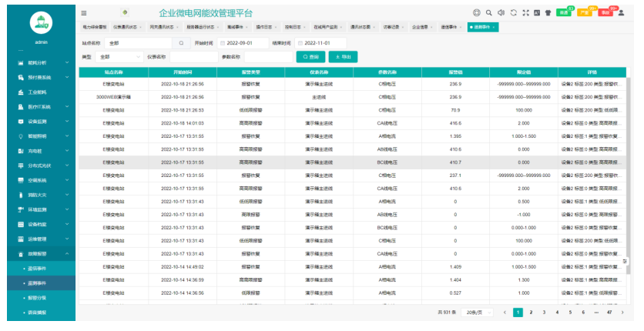This screenshot has height=331, width=644.
Task: Close the active 遥测事件 tab
Action: (494, 27)
